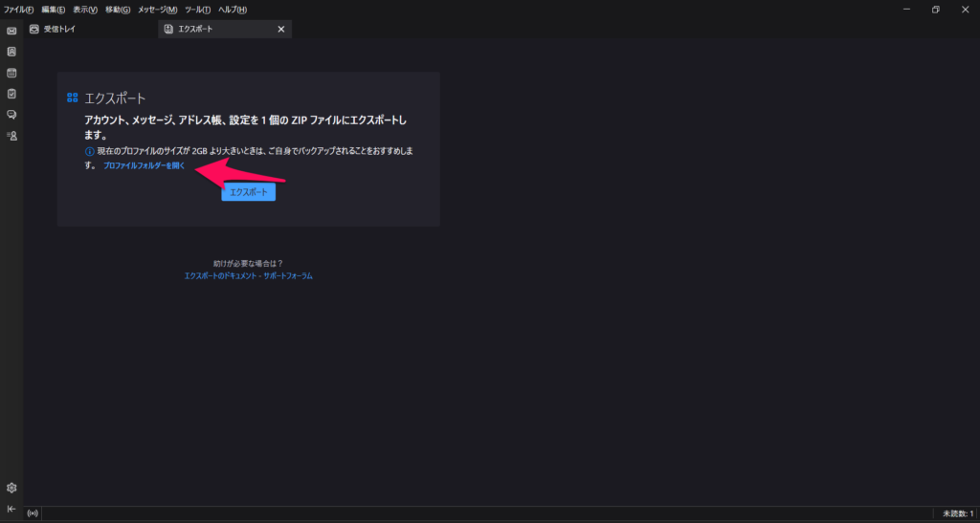Screen dimensions: 980x523
Task: Open Settings via the gear icon
Action: point(11,488)
